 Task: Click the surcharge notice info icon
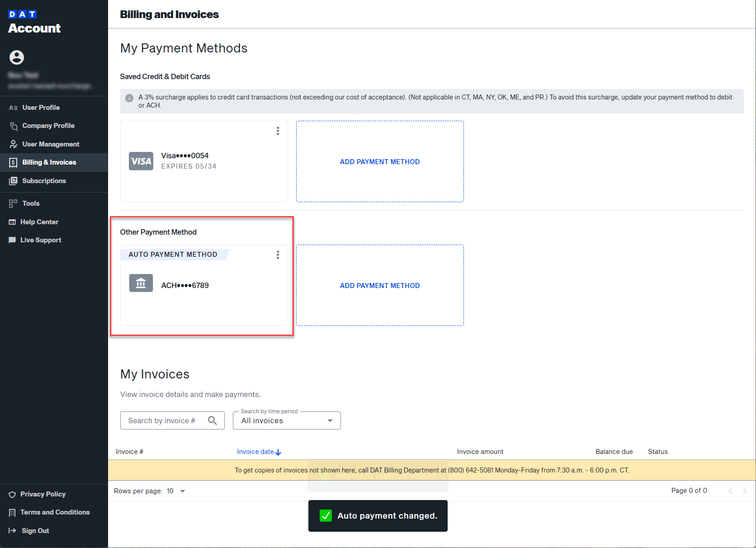[x=129, y=98]
